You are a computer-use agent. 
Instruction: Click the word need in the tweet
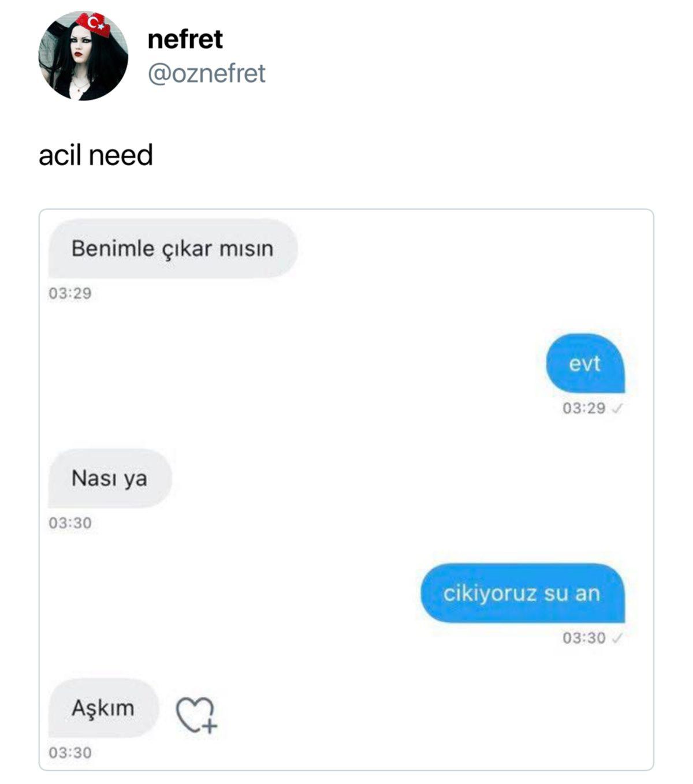(121, 155)
